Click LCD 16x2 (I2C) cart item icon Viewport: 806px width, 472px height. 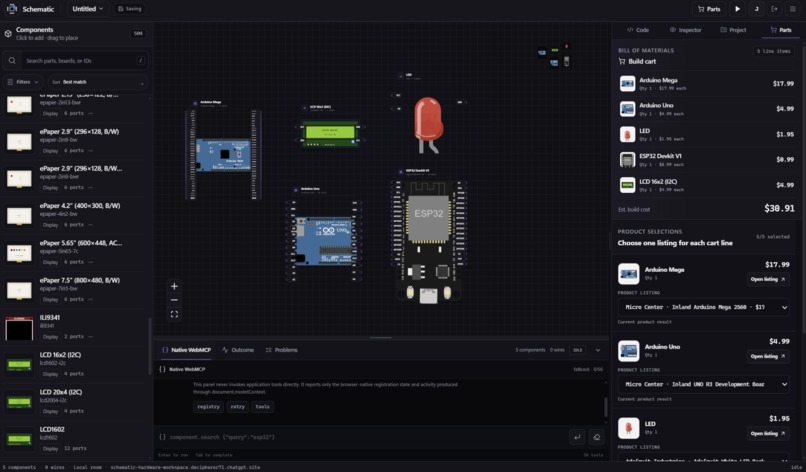(627, 185)
